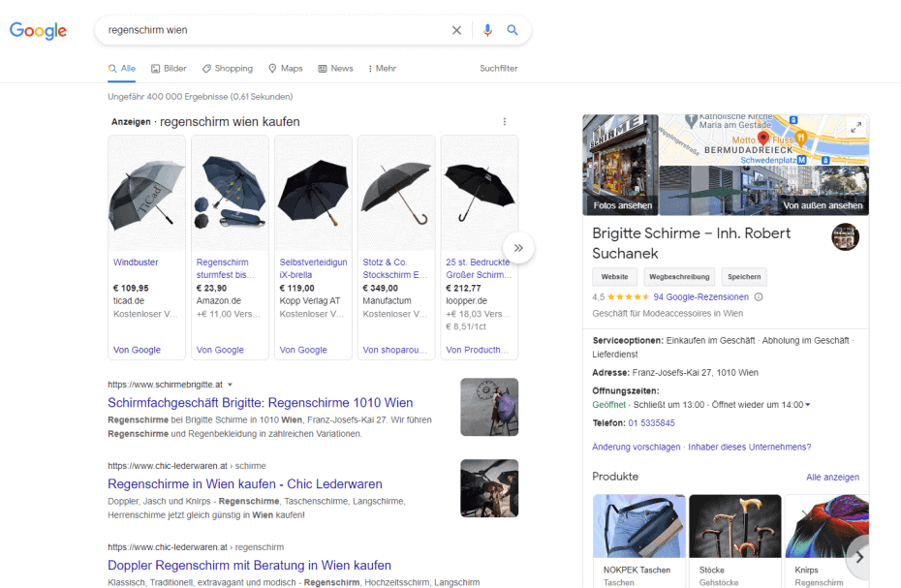Open Google homepage via the logo

(38, 30)
